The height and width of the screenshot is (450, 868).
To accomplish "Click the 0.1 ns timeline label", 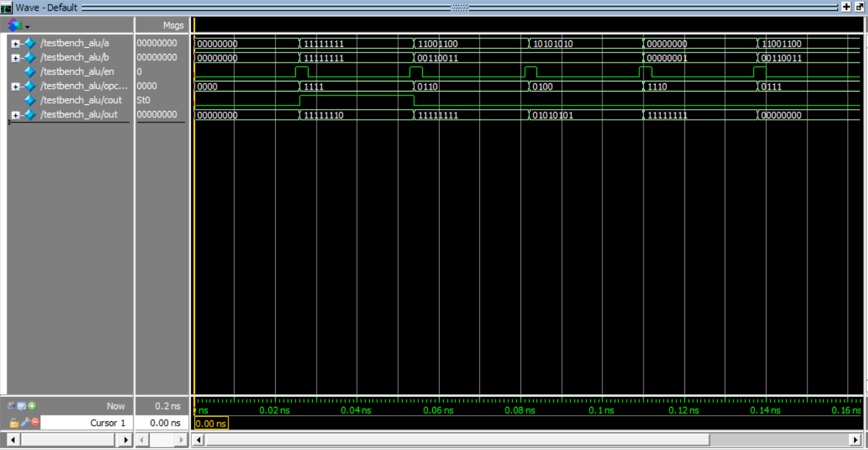I will [x=602, y=410].
